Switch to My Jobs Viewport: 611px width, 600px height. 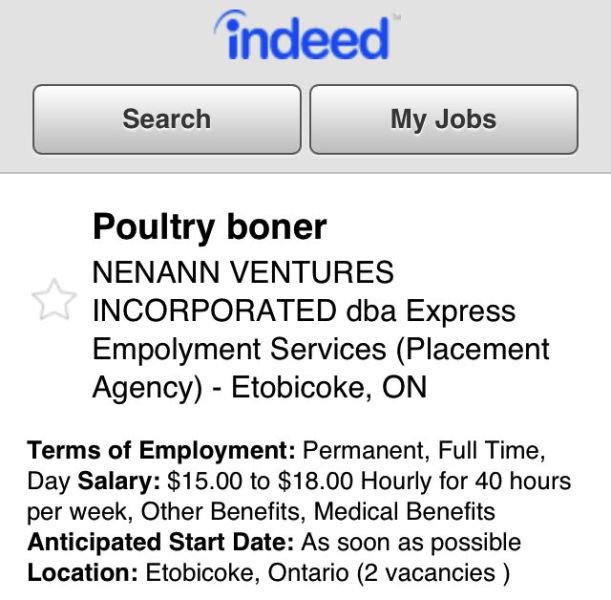(x=443, y=119)
